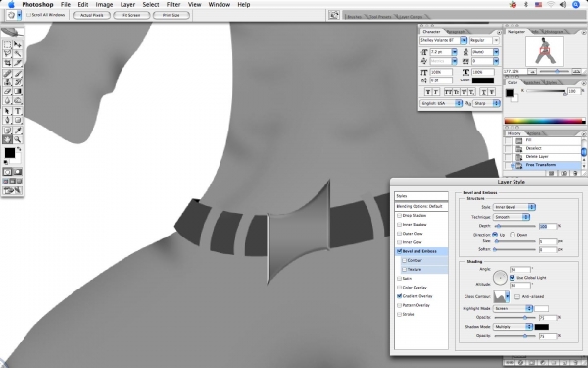Screen dimensions: 588x368
Task: Select the Healing Brush tool
Action: coord(7,74)
